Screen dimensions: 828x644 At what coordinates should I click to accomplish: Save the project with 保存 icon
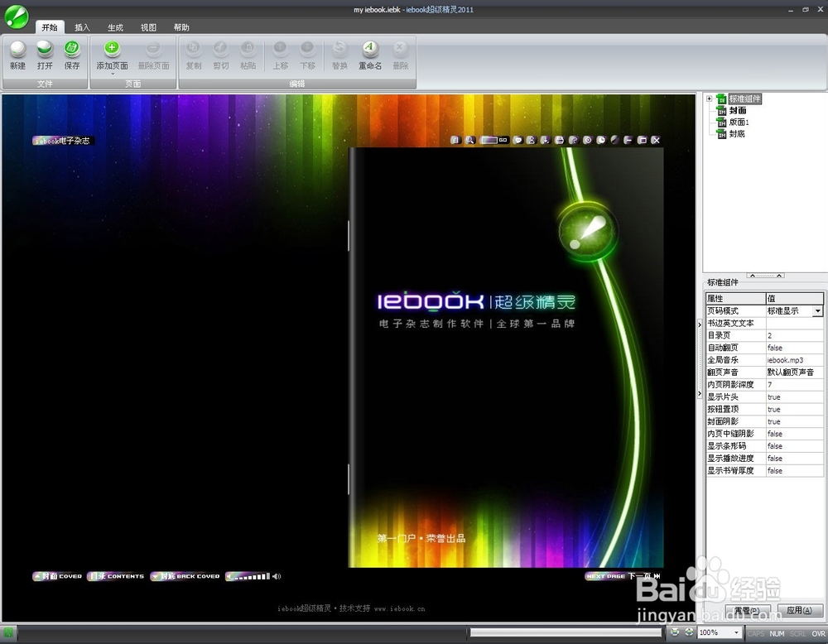(x=72, y=50)
